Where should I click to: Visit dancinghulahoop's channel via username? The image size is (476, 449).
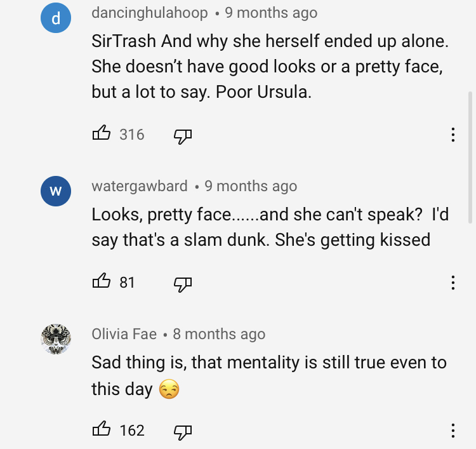point(150,13)
